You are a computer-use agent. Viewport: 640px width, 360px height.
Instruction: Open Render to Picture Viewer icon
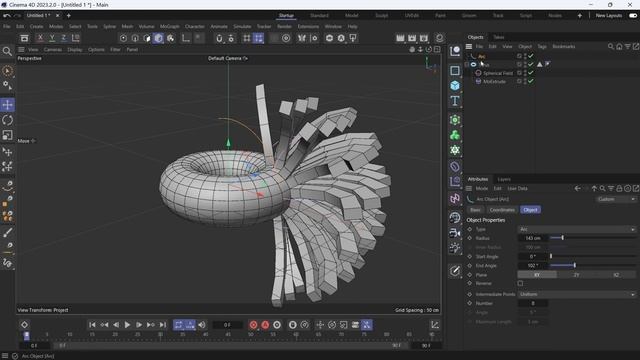412,38
